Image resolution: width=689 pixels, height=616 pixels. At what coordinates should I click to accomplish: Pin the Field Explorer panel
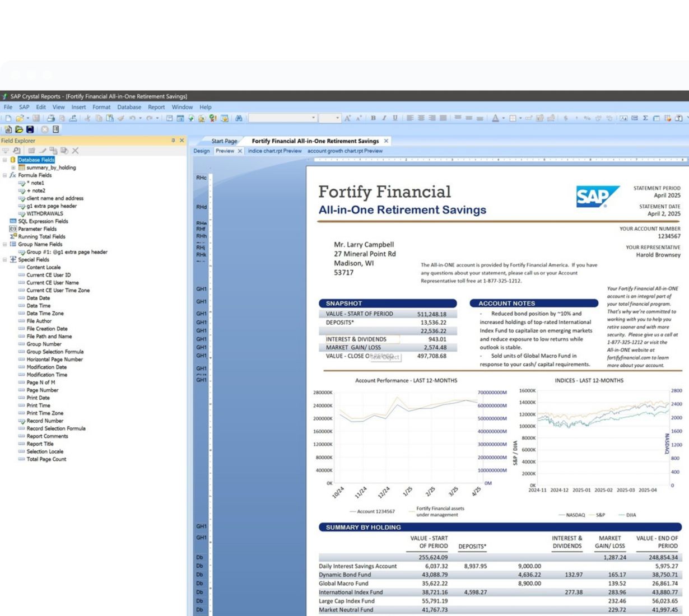click(173, 141)
